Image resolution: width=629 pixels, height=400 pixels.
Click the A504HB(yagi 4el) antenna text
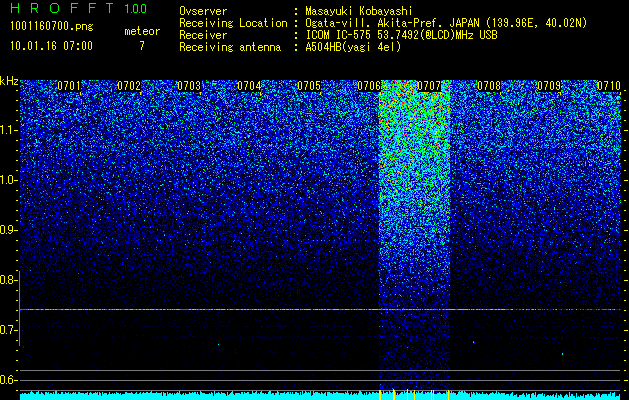pos(353,47)
